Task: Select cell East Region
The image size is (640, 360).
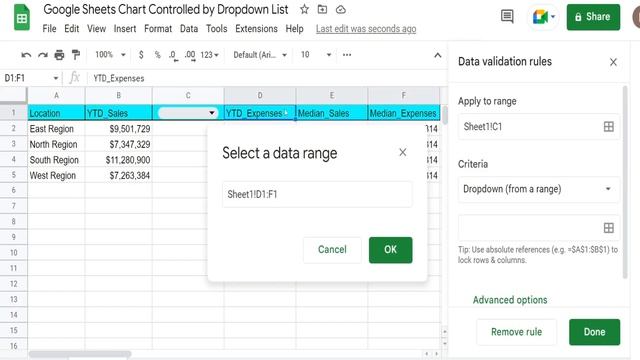Action: pos(56,129)
